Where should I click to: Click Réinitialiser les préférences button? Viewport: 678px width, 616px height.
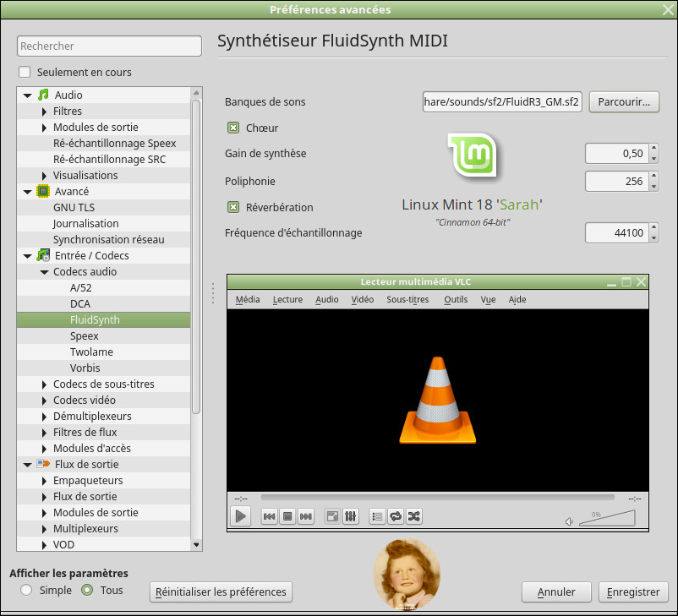pos(221,591)
